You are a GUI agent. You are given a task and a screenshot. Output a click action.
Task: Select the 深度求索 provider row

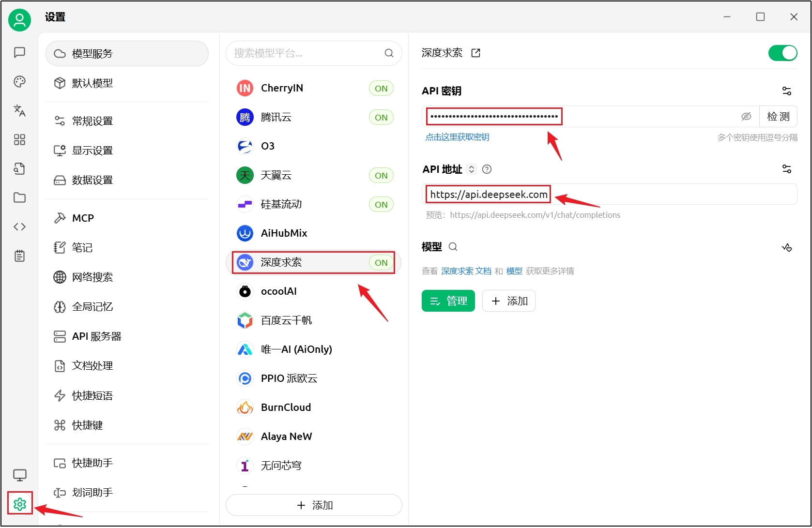click(314, 262)
